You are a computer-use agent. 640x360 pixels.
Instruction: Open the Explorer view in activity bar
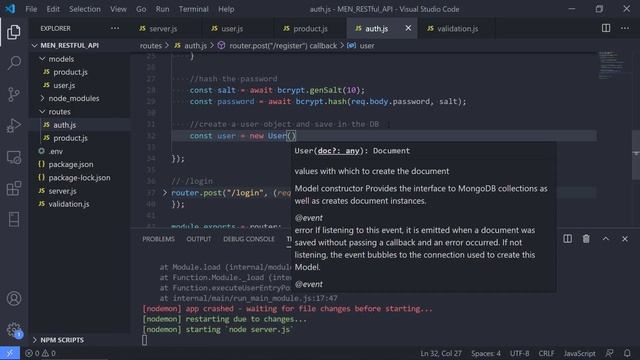click(x=14, y=32)
